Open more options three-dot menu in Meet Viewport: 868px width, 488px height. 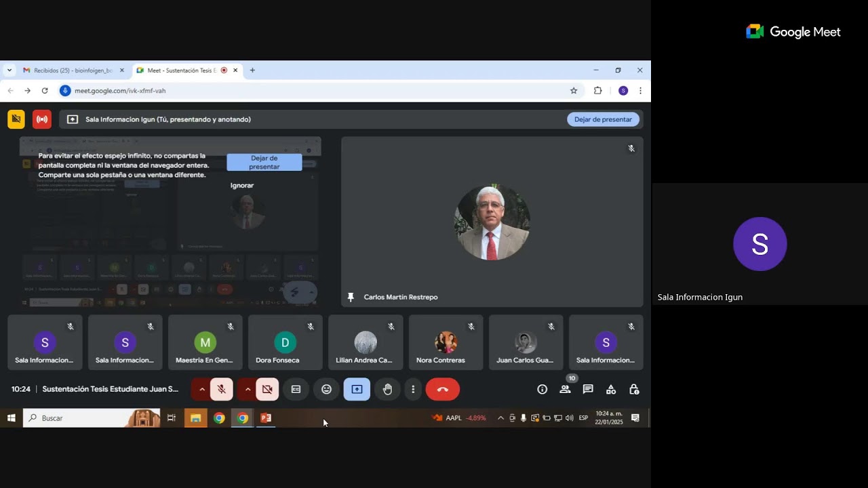(x=413, y=389)
